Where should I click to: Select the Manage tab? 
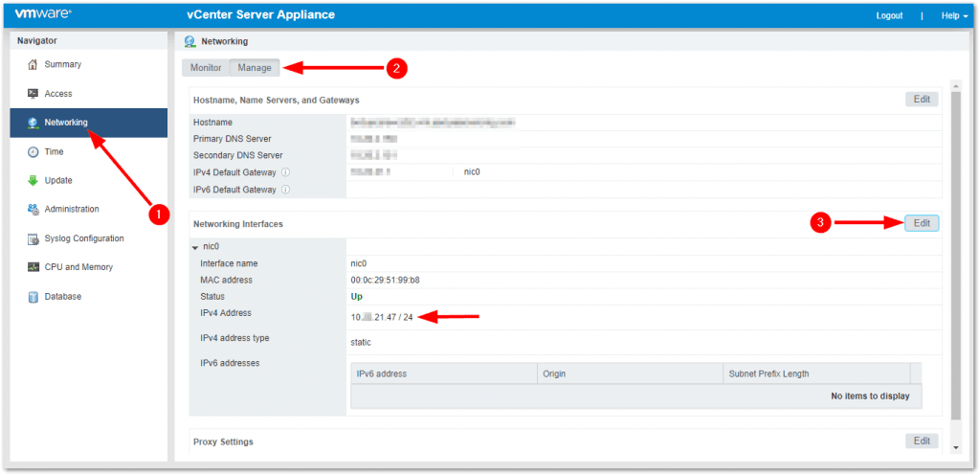tap(255, 67)
